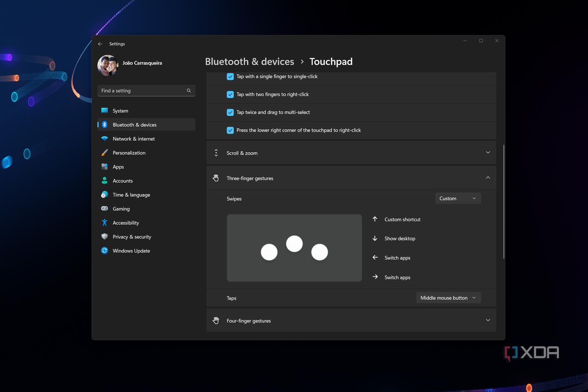Click the user profile picture
The height and width of the screenshot is (392, 588).
(108, 65)
